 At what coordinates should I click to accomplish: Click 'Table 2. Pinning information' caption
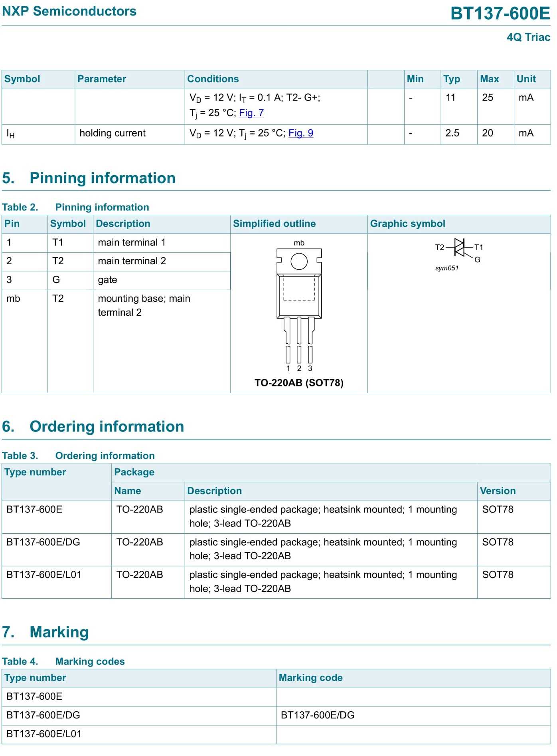click(75, 207)
